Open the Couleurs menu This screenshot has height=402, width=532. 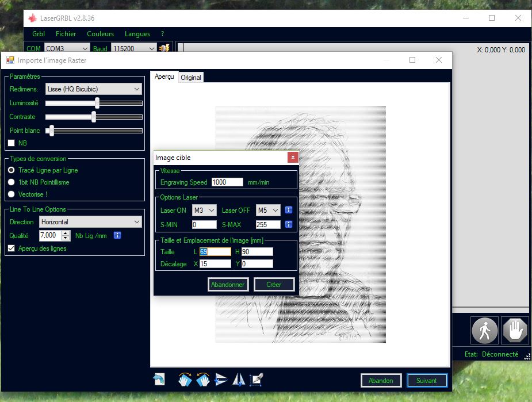click(101, 34)
